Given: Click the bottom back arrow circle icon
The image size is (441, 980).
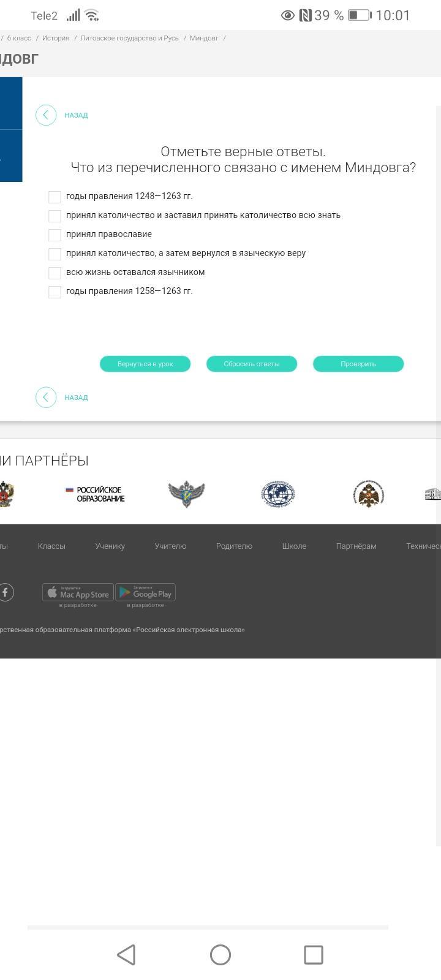Looking at the screenshot, I should pos(46,398).
